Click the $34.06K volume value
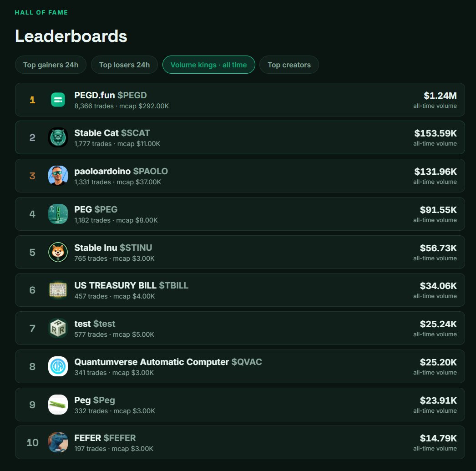This screenshot has width=476, height=471. tap(438, 286)
